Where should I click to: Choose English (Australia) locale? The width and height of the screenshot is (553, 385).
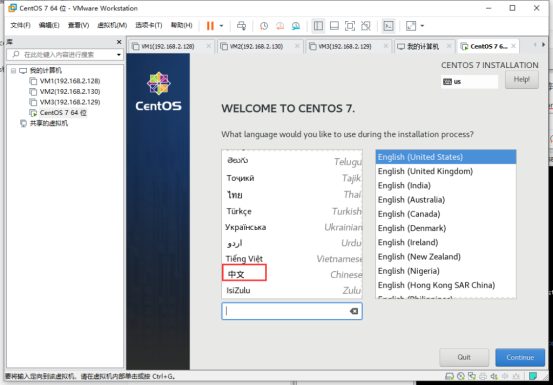[446, 200]
